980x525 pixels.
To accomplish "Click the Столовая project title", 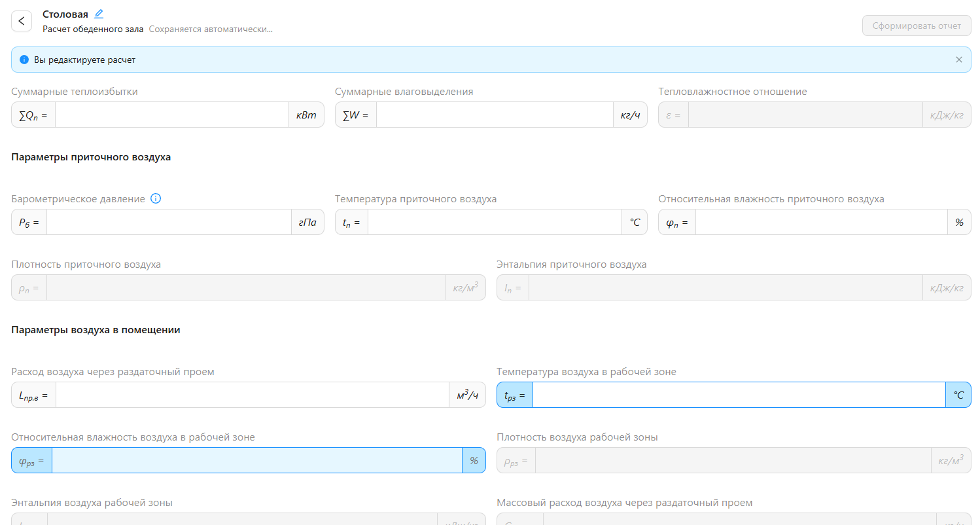I will [65, 14].
